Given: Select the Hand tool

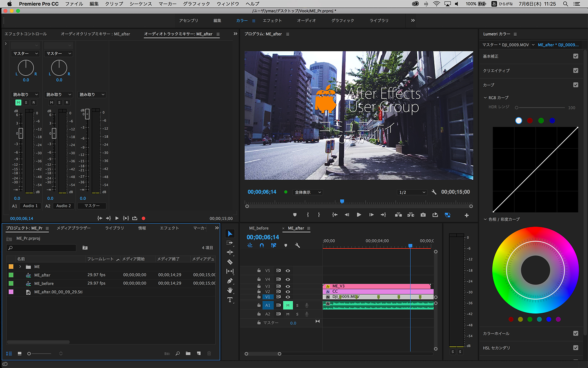Looking at the screenshot, I should [230, 290].
